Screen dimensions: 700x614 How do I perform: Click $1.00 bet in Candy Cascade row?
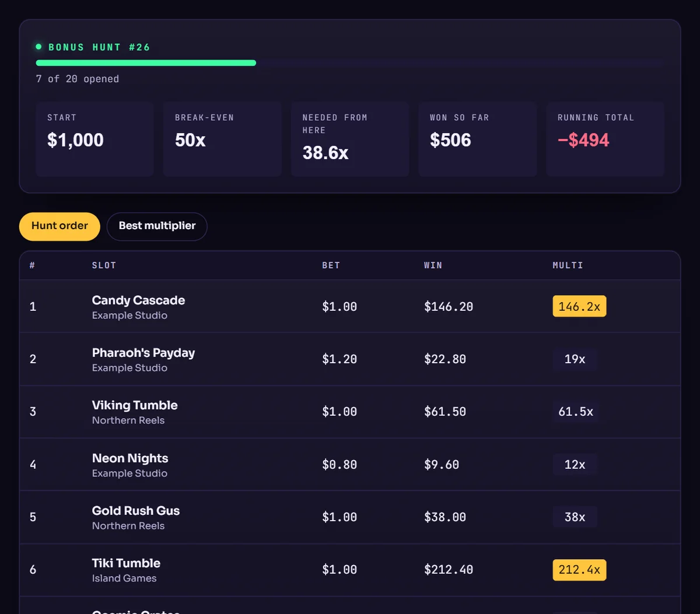click(339, 307)
